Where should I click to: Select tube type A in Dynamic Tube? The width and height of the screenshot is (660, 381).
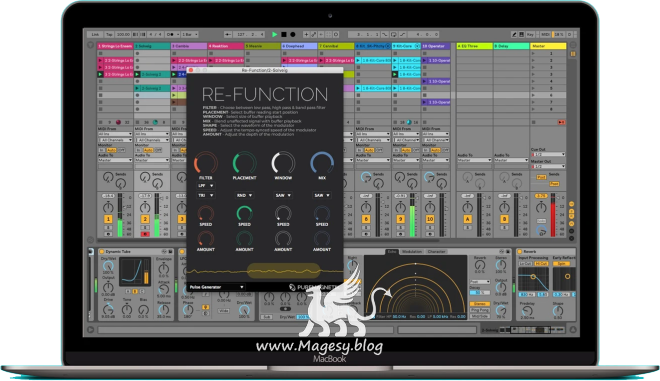[128, 291]
